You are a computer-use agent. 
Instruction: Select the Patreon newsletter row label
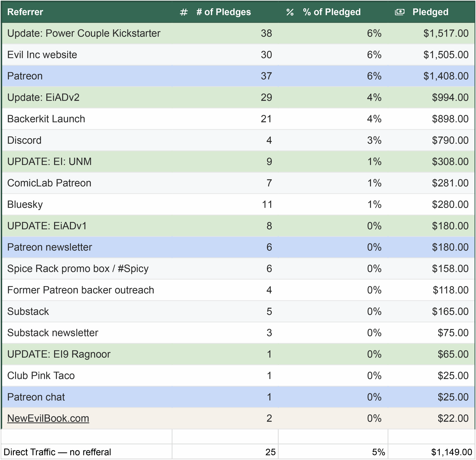coord(49,247)
